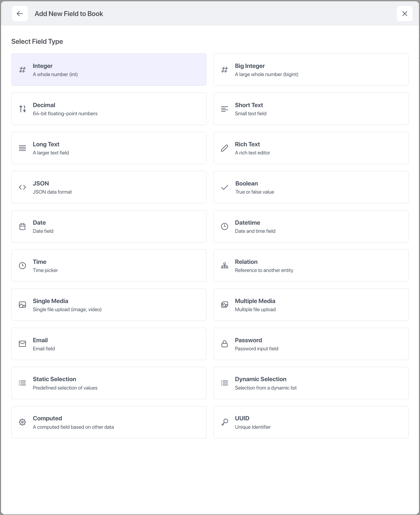Click the Computed gear icon
Image resolution: width=420 pixels, height=515 pixels.
point(22,422)
